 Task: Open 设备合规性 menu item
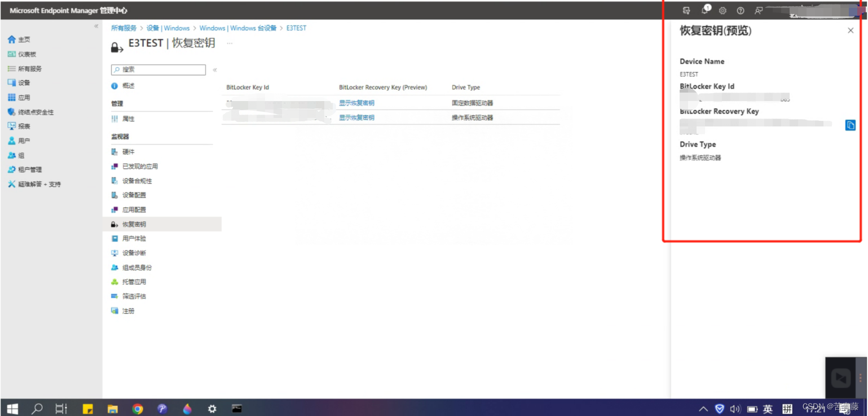click(131, 181)
